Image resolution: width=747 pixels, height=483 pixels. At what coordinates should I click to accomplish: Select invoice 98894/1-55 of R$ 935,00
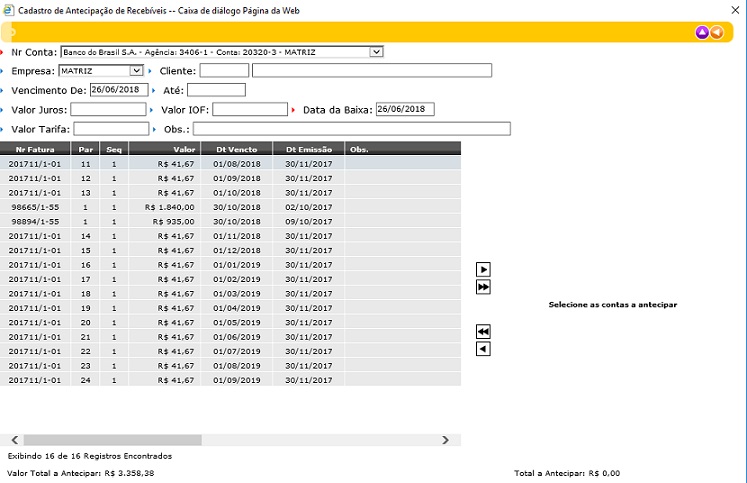pos(33,220)
